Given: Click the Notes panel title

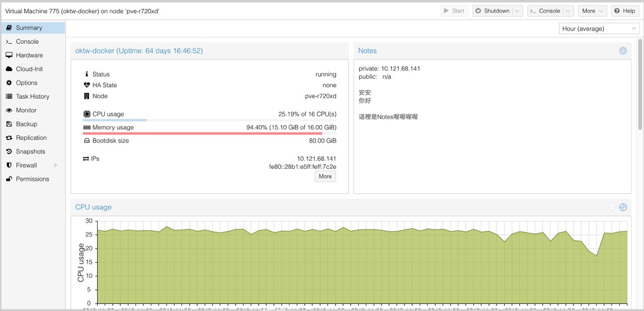Looking at the screenshot, I should click(367, 51).
